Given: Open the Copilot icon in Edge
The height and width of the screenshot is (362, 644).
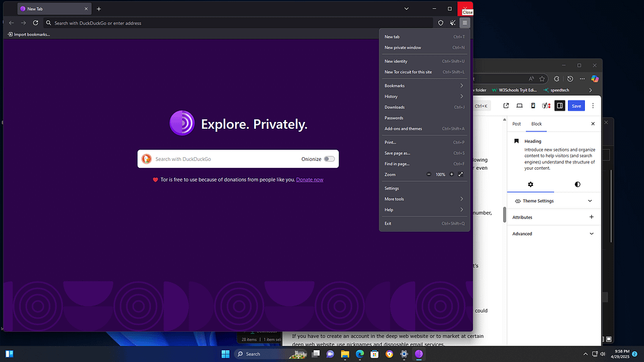Looking at the screenshot, I should pyautogui.click(x=595, y=79).
